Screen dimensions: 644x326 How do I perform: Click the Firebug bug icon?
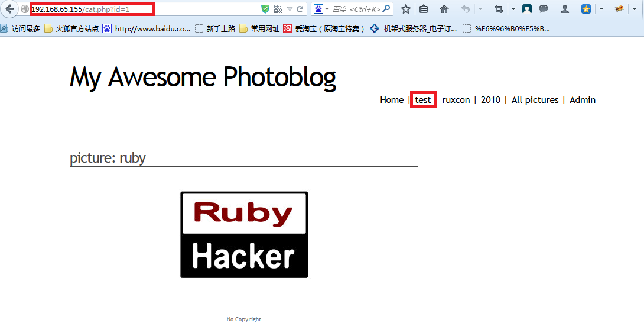pos(619,9)
